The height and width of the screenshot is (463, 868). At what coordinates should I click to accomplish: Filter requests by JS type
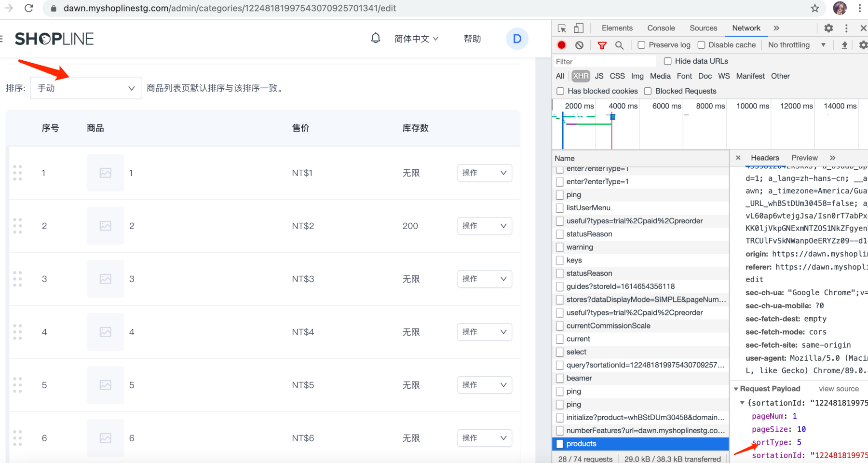click(599, 76)
